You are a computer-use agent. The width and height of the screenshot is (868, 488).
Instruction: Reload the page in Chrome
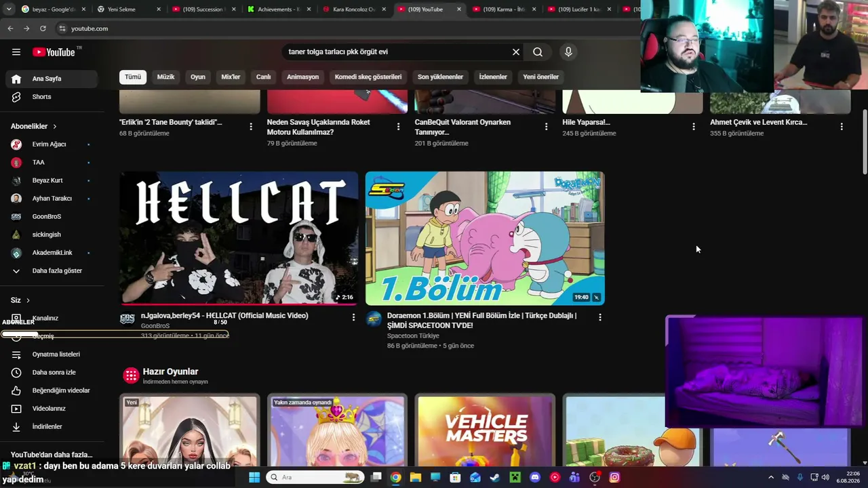click(x=43, y=28)
